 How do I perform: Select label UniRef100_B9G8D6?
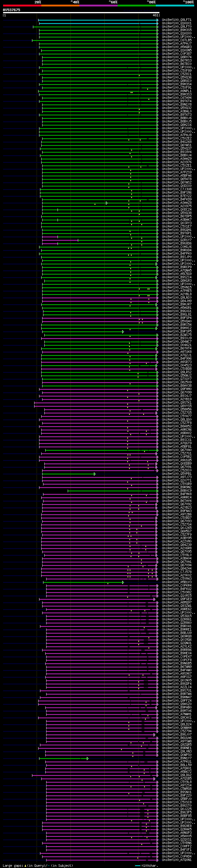(177, 243)
